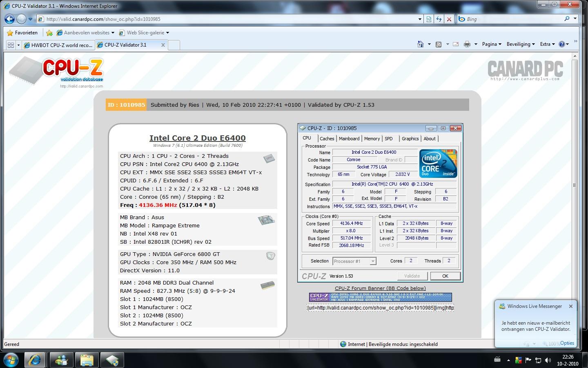Click the network tray icon
This screenshot has width=588, height=368.
pos(538,360)
